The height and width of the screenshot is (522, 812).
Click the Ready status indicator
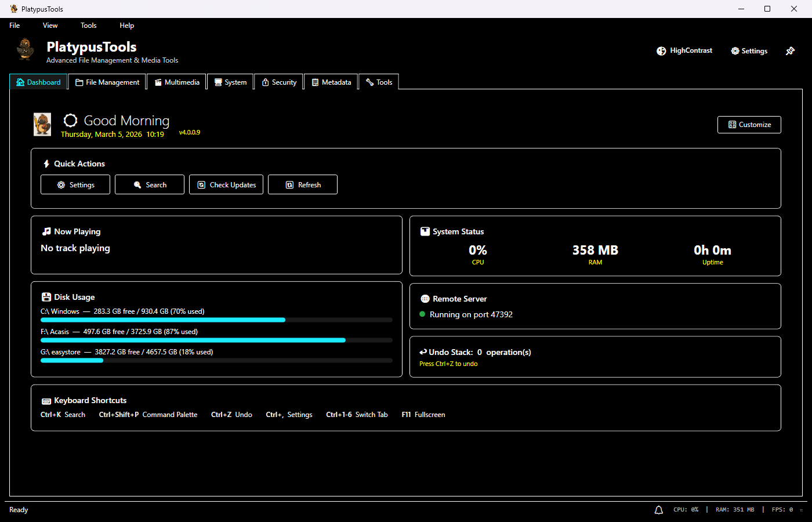[x=18, y=509]
